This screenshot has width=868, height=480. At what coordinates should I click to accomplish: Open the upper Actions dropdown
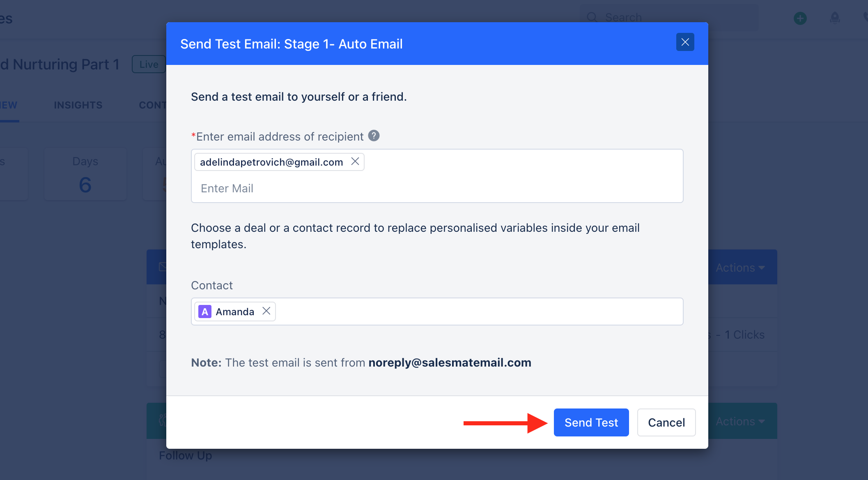pos(739,267)
